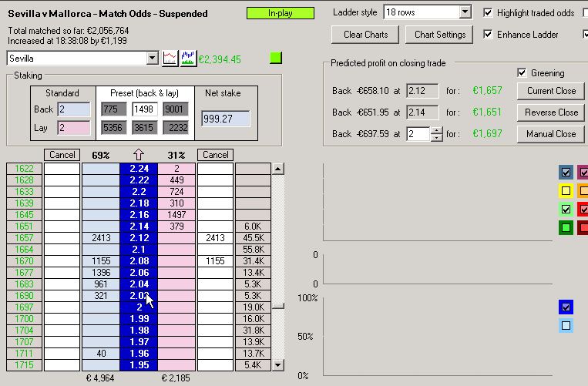Open the Sevilla selection dropdown
Screen dimensions: 588x386
[153, 59]
